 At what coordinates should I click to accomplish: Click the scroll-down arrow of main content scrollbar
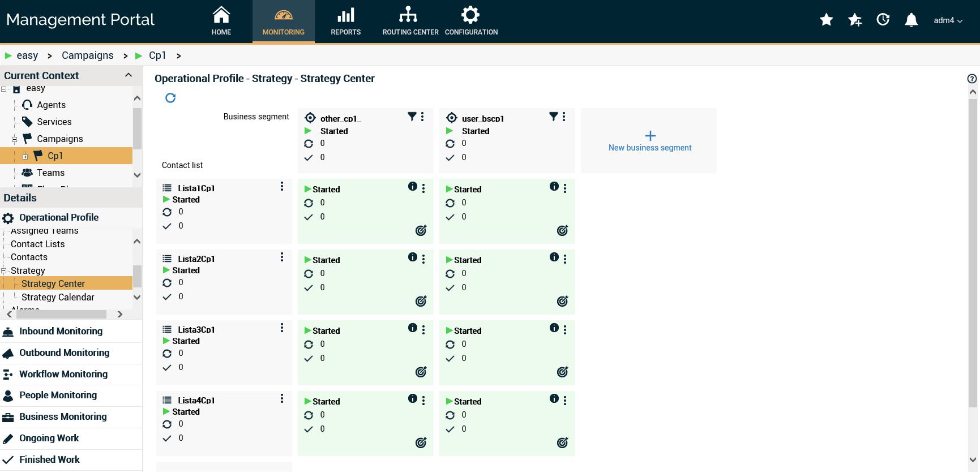973,460
